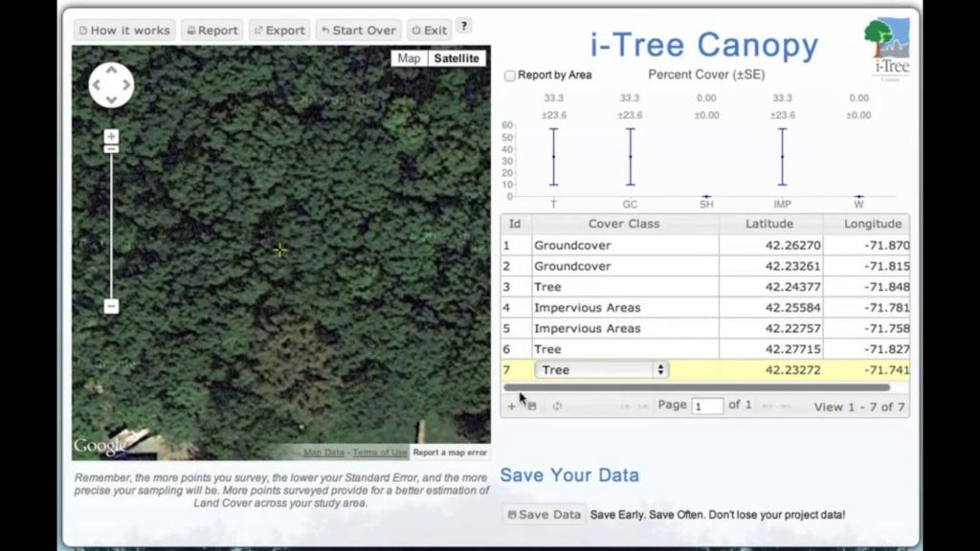
Task: Open the question mark help button
Action: point(464,26)
